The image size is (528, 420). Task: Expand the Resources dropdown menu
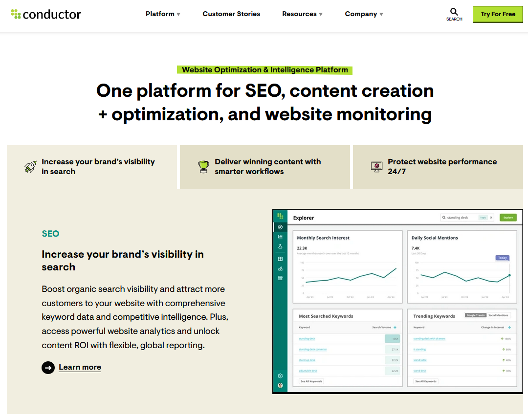[302, 14]
